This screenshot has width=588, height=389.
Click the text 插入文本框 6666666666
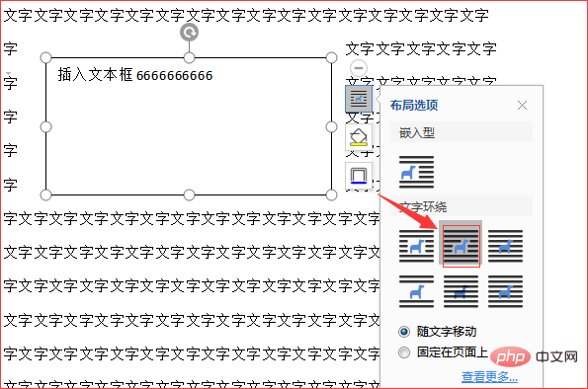(x=135, y=75)
